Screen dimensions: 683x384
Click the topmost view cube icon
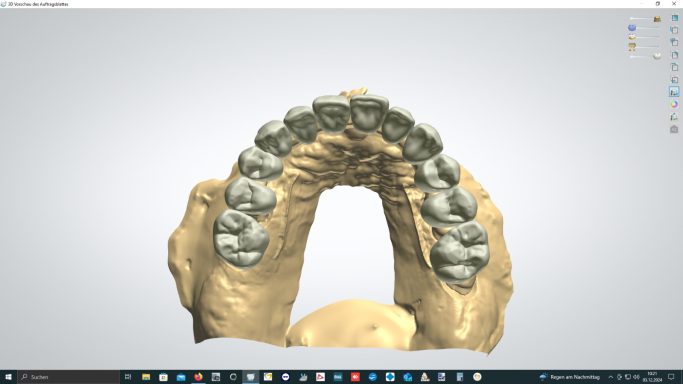pos(674,17)
